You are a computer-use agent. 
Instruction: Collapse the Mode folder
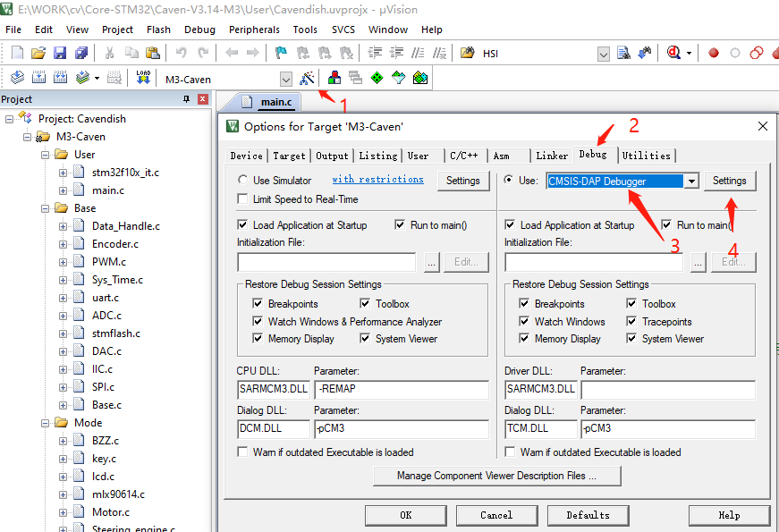(46, 423)
